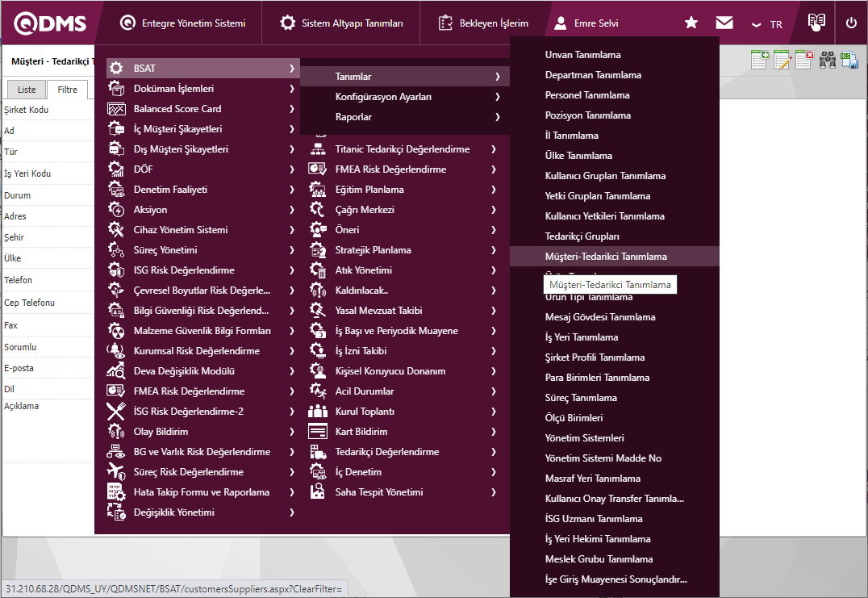Open favorites using the star icon
868x598 pixels.
(691, 23)
